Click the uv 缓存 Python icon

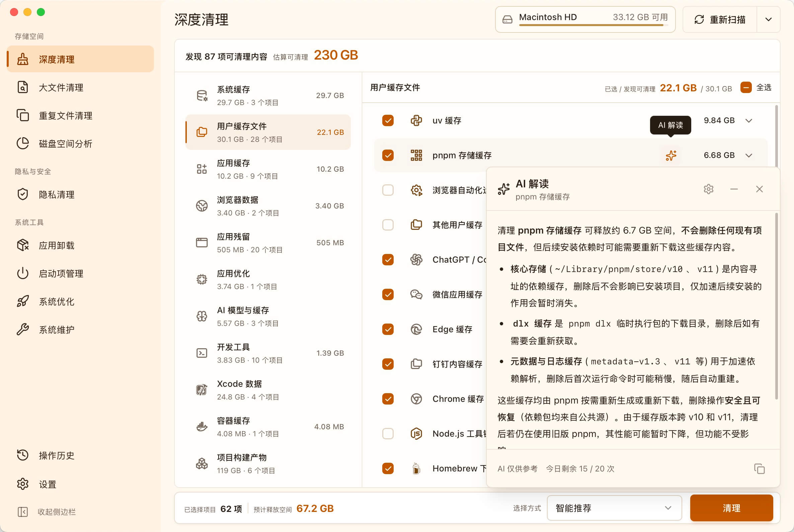coord(416,120)
